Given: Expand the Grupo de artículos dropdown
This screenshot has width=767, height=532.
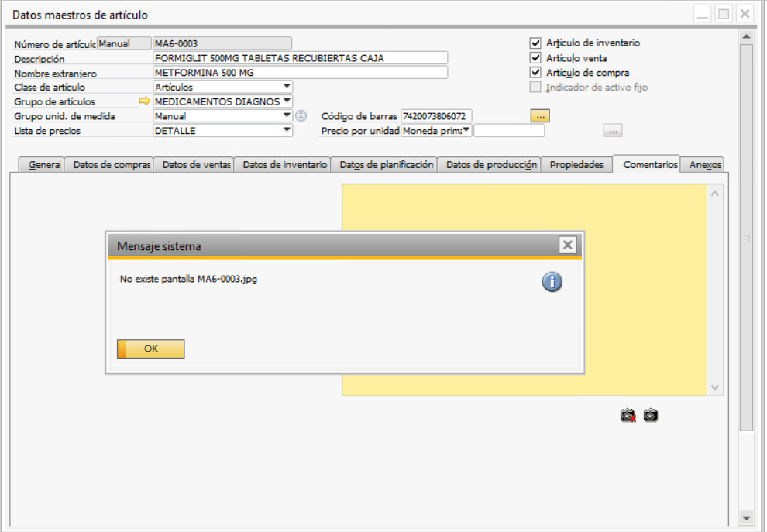Looking at the screenshot, I should 287,101.
